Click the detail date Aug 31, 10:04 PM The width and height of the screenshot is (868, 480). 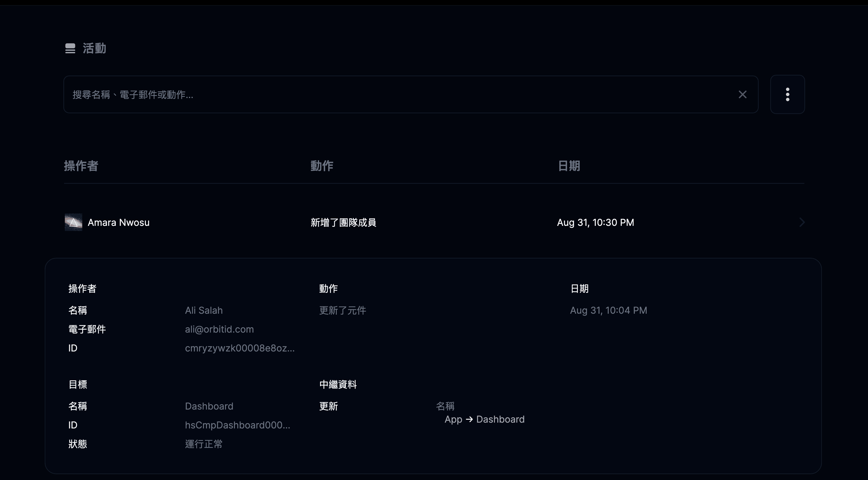point(609,310)
